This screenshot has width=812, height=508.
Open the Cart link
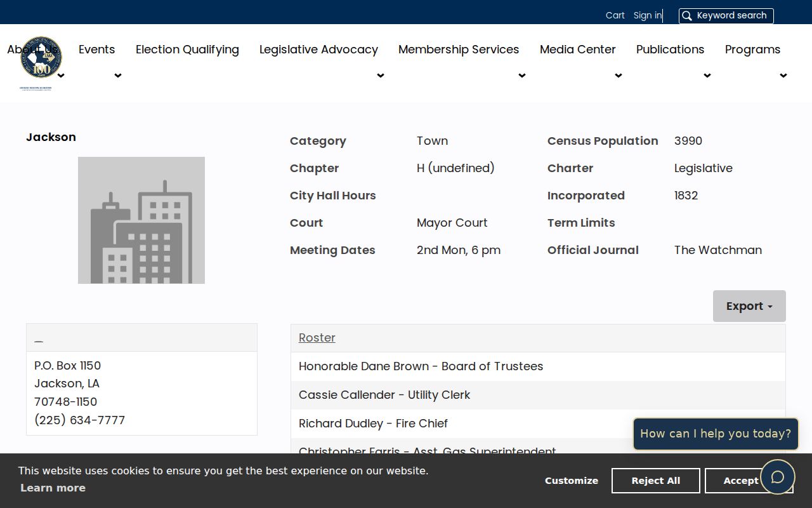(x=615, y=15)
